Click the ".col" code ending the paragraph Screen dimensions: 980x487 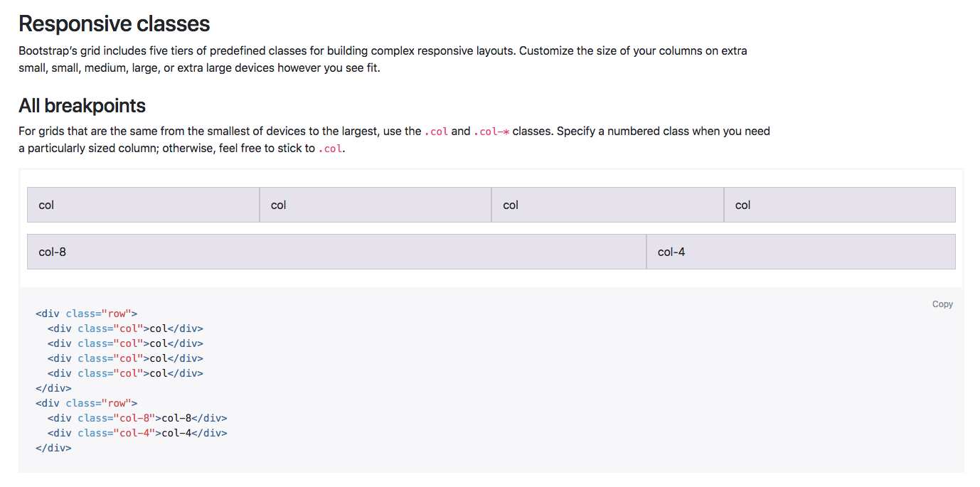point(330,149)
